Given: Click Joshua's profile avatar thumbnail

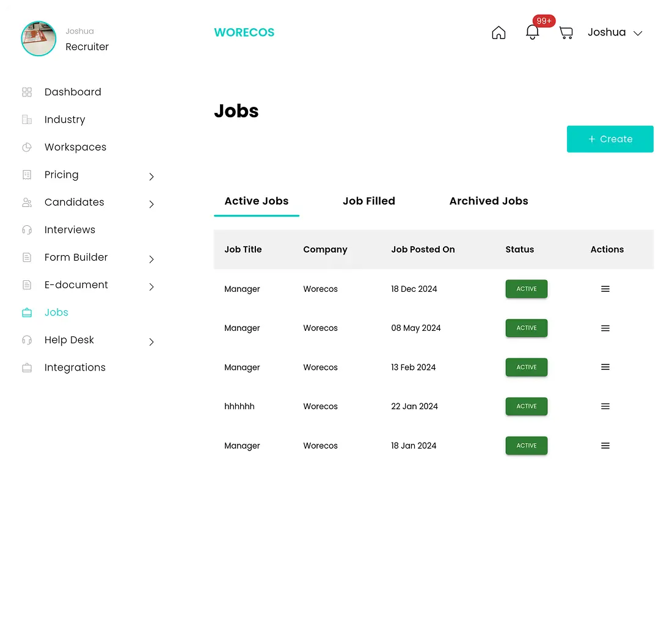Looking at the screenshot, I should click(x=38, y=38).
